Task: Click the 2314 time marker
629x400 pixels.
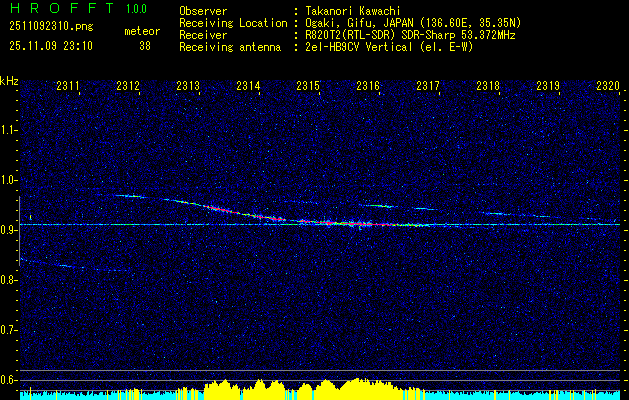Action: [248, 85]
